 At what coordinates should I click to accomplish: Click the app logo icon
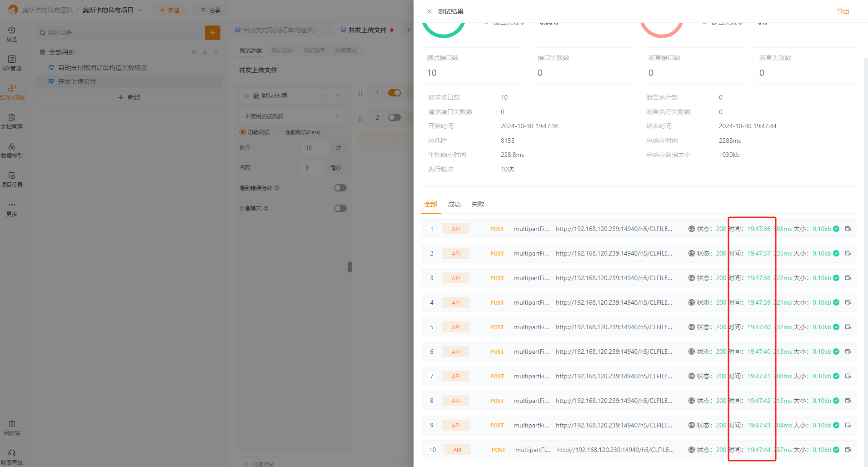(x=13, y=10)
